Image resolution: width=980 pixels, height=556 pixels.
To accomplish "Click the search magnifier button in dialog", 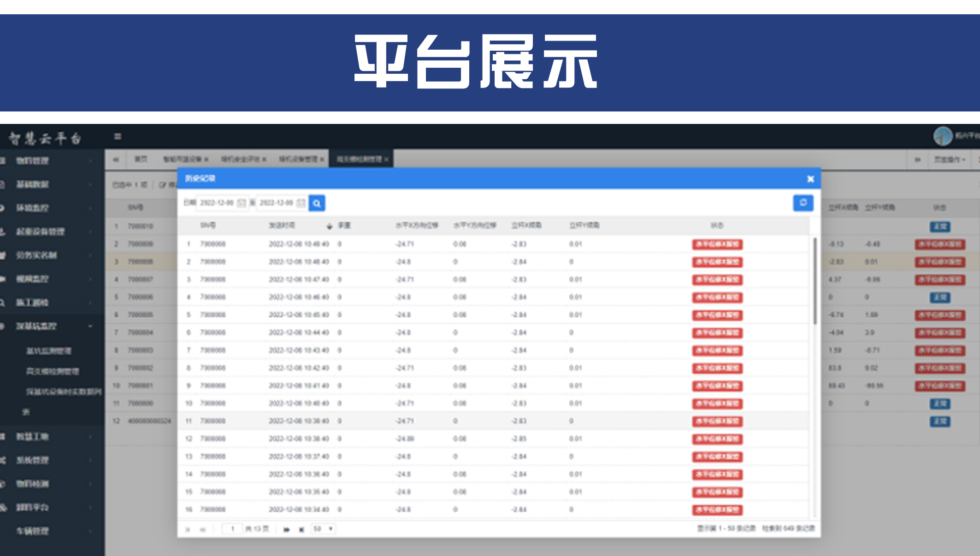I will 317,203.
